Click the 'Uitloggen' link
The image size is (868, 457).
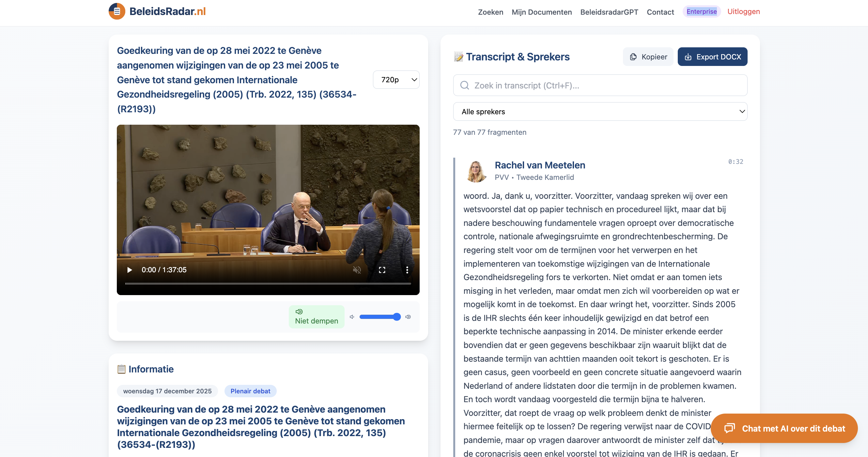(x=743, y=11)
